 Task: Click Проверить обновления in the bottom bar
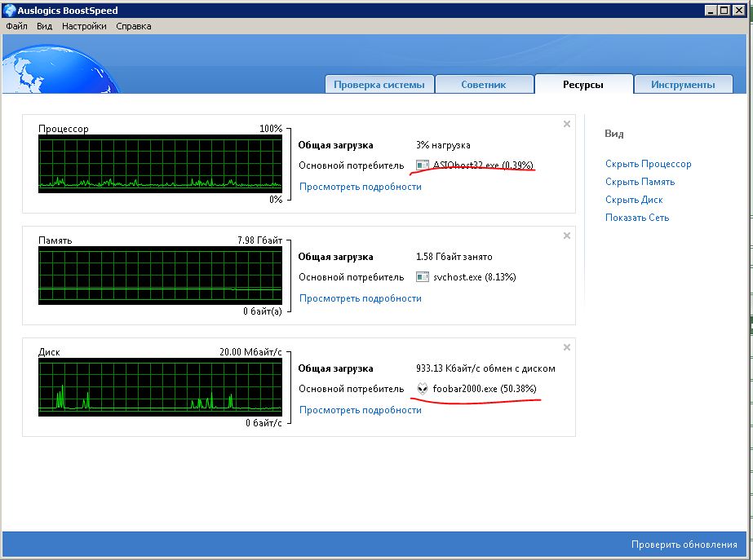click(684, 545)
